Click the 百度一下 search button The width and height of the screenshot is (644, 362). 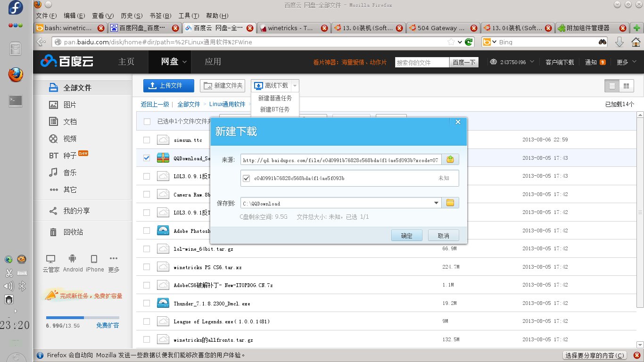point(464,62)
